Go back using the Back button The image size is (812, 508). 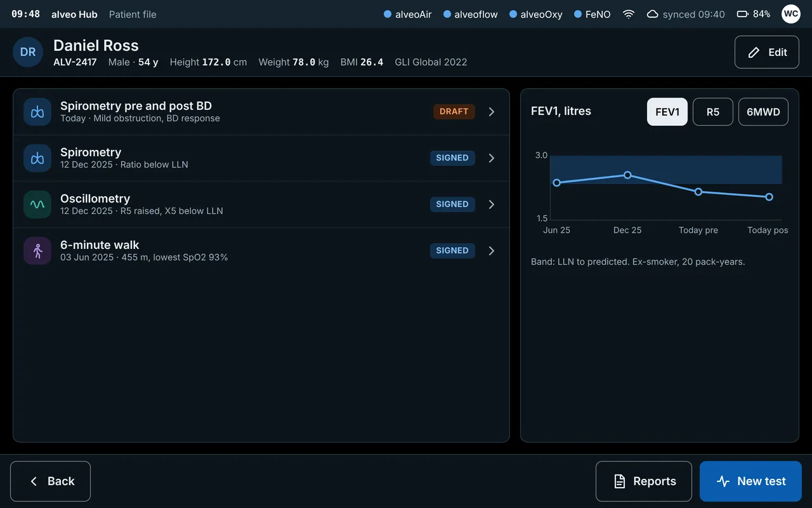50,481
